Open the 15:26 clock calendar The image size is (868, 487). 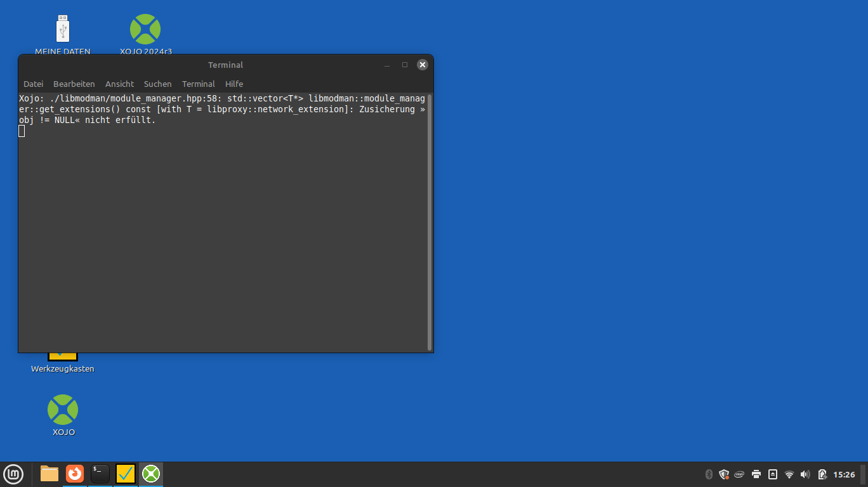844,474
